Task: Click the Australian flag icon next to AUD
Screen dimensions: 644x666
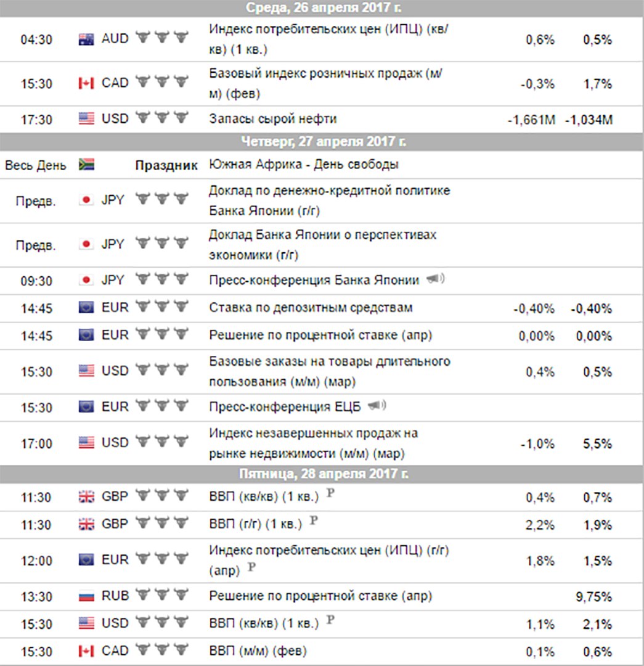Action: [86, 39]
